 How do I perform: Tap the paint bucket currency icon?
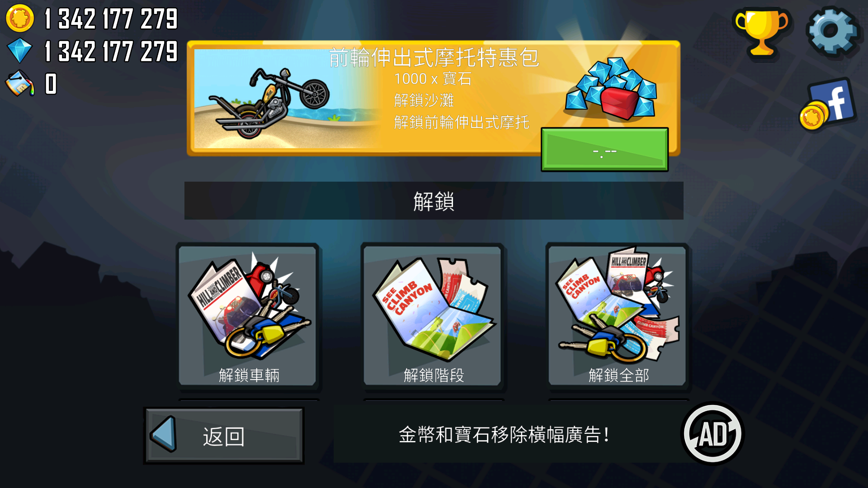click(20, 84)
